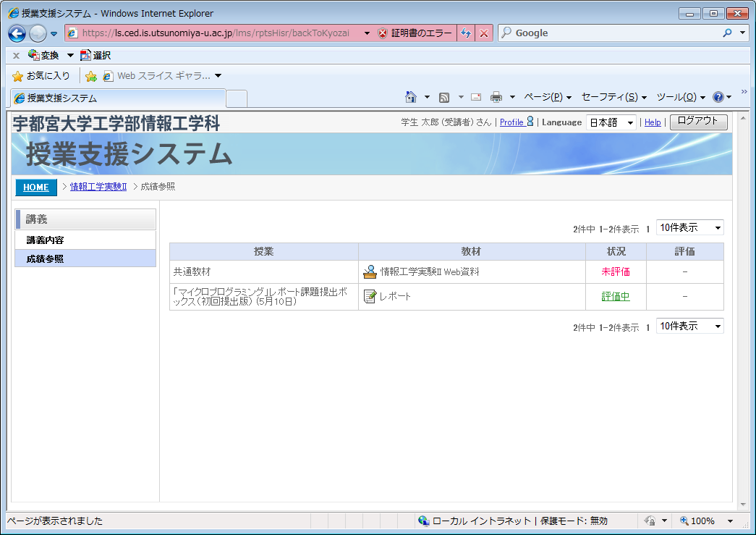Click the certificate error shield icon
Viewport: 756px width, 535px height.
[383, 33]
